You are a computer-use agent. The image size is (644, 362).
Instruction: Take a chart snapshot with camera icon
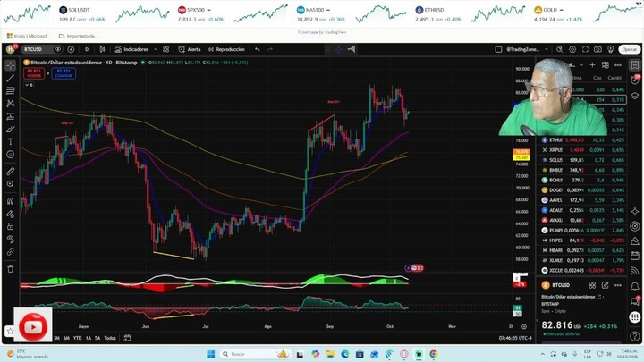point(597,49)
